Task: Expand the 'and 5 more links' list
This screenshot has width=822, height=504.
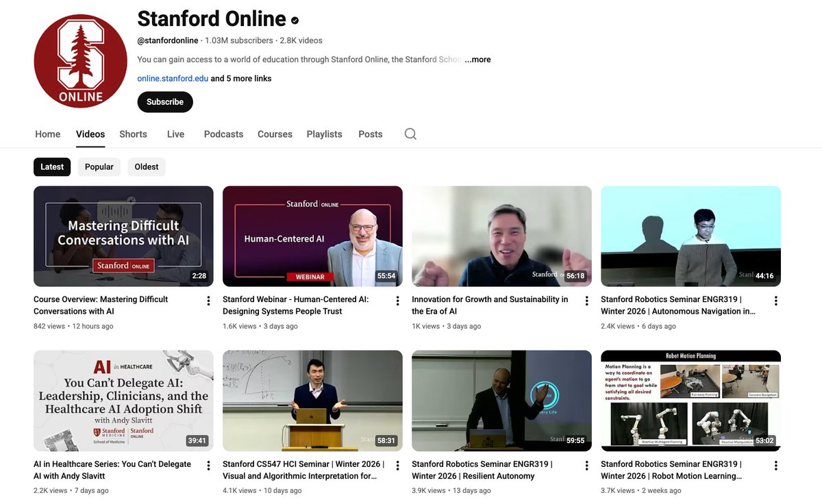Action: pos(241,79)
